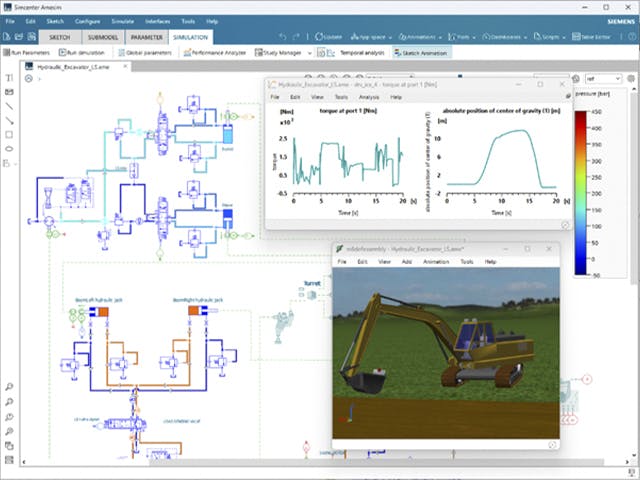Click the new file icon in the toolbar
640x480 pixels.
tap(7, 37)
